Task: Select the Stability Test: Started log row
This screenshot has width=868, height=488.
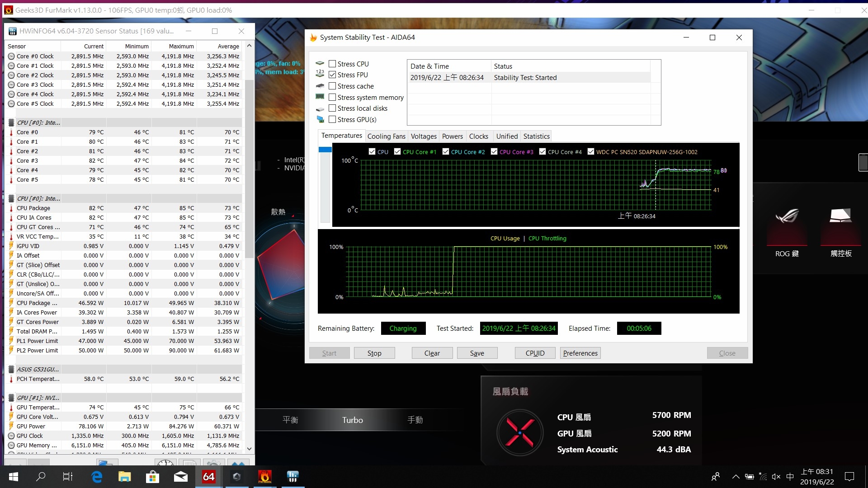Action: pyautogui.click(x=529, y=78)
